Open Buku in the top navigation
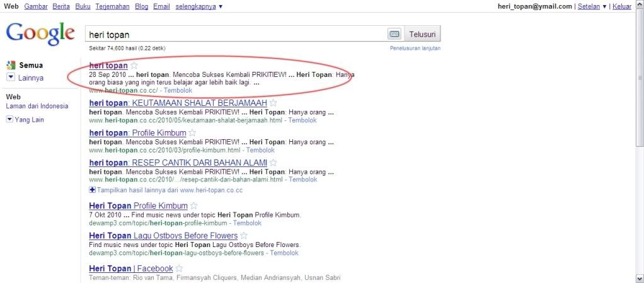Image resolution: width=644 pixels, height=283 pixels. [x=83, y=6]
